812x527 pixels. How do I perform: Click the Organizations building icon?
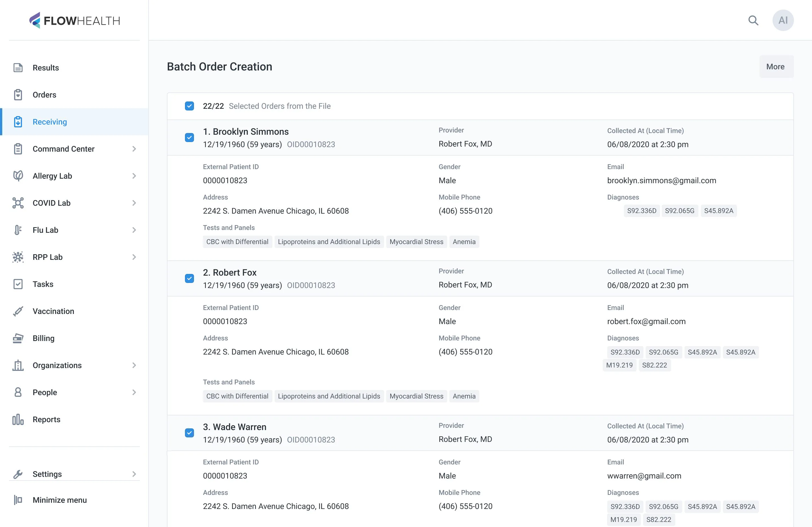coord(18,365)
